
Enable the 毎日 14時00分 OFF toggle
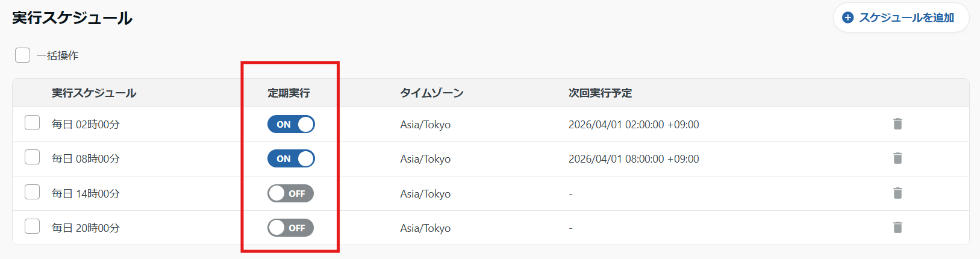(291, 193)
